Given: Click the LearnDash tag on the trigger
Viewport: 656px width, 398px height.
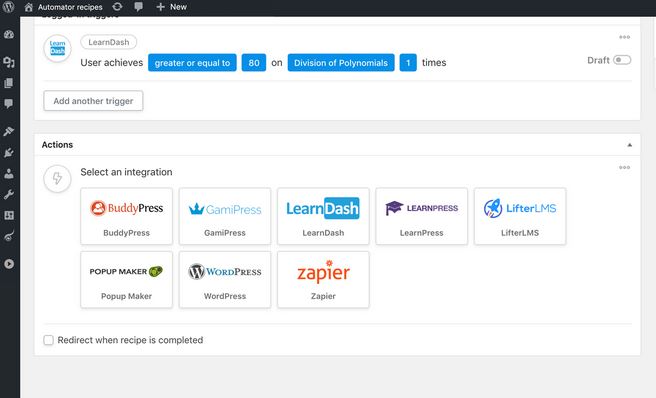Looking at the screenshot, I should click(x=108, y=42).
